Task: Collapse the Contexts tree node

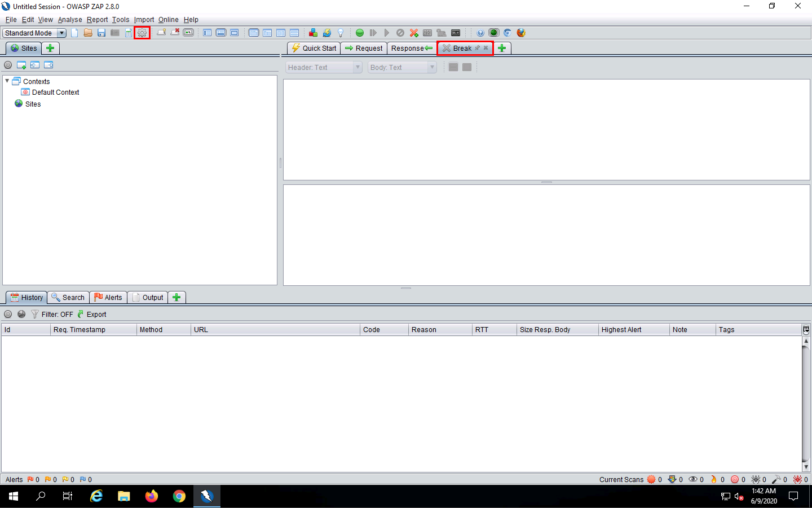Action: 7,81
